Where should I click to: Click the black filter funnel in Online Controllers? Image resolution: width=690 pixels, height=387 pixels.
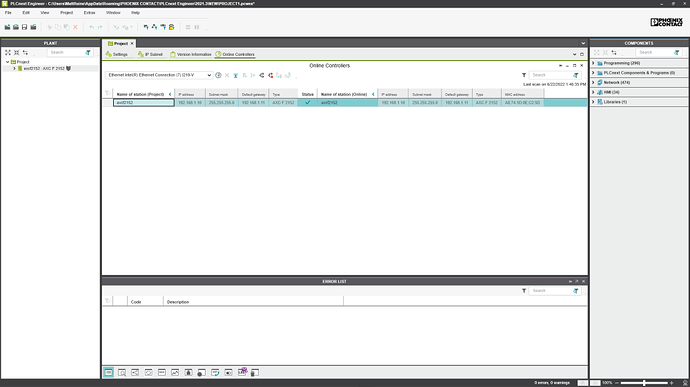[524, 75]
